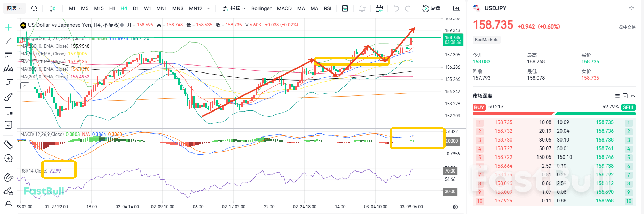Toggle magnet mode for drawings
The height and width of the screenshot is (214, 644).
pos(8,177)
